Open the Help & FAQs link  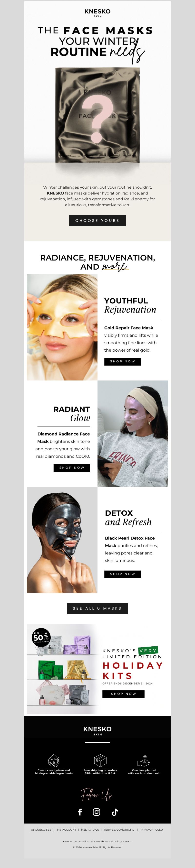click(90, 830)
